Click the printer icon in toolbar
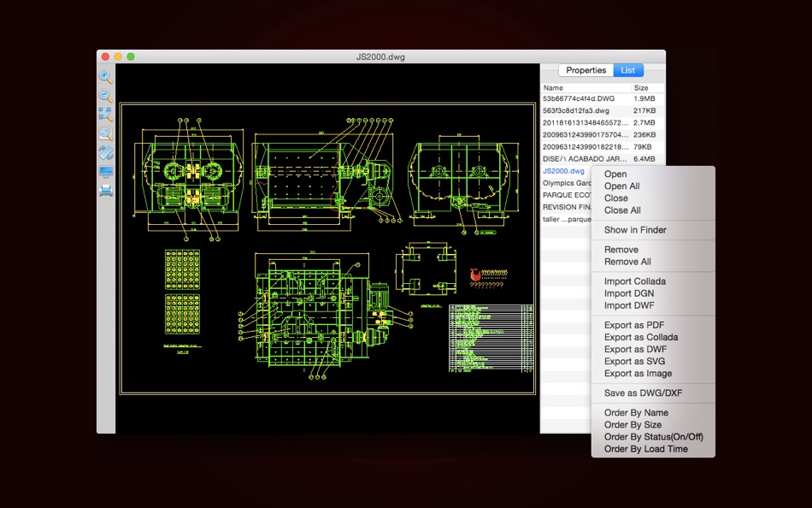 pos(106,190)
